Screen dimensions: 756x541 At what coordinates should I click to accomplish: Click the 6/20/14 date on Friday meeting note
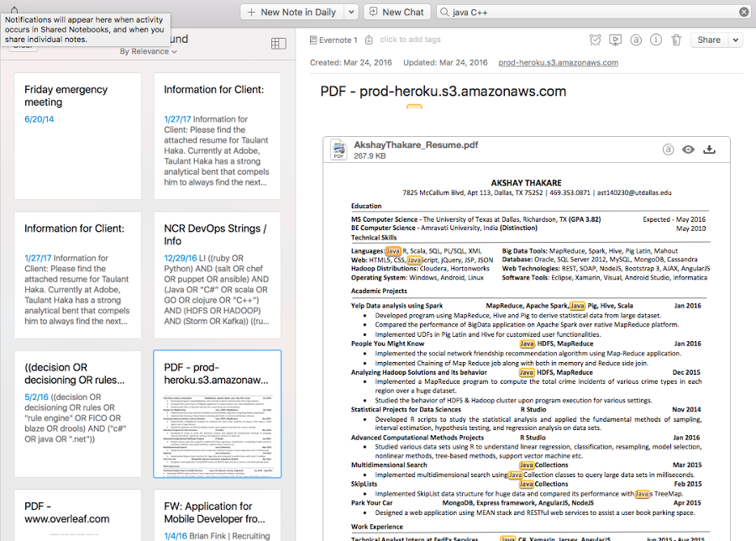39,119
